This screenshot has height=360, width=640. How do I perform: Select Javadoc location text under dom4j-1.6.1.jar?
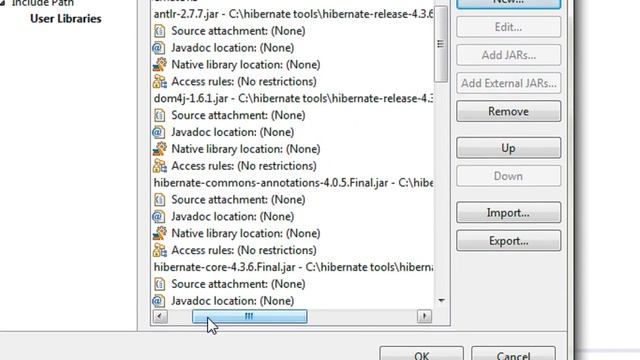point(233,132)
